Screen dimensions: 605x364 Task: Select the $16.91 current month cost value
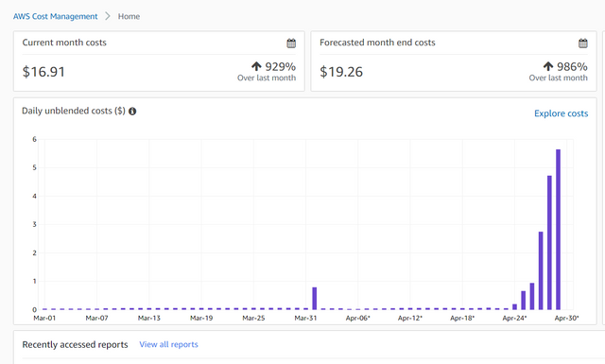(43, 72)
